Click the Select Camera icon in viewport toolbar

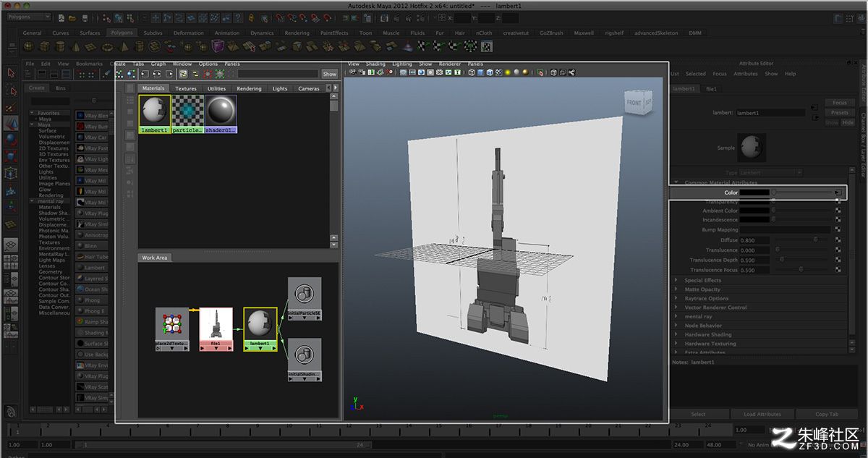(352, 72)
